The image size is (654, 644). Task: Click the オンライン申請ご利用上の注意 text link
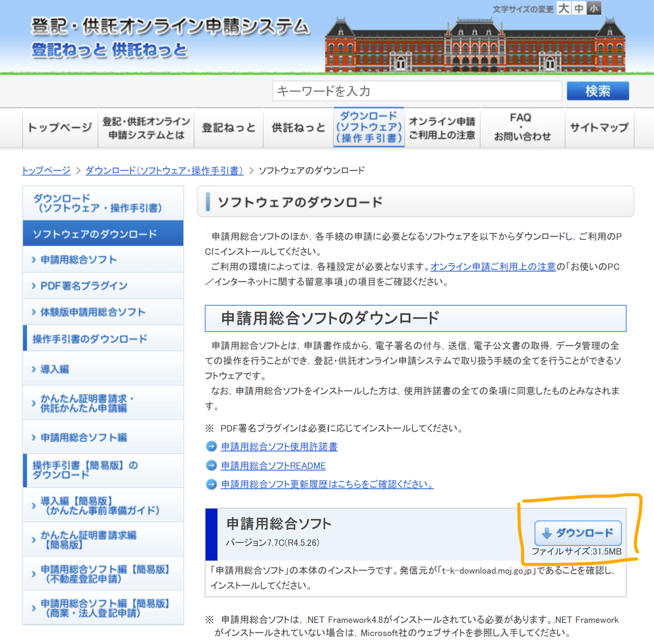click(494, 266)
